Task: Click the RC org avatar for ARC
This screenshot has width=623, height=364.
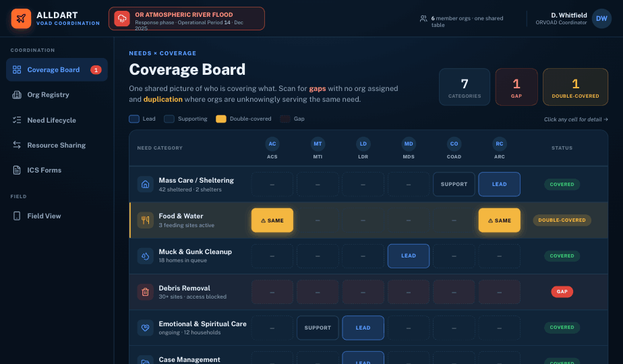Action: pos(500,144)
